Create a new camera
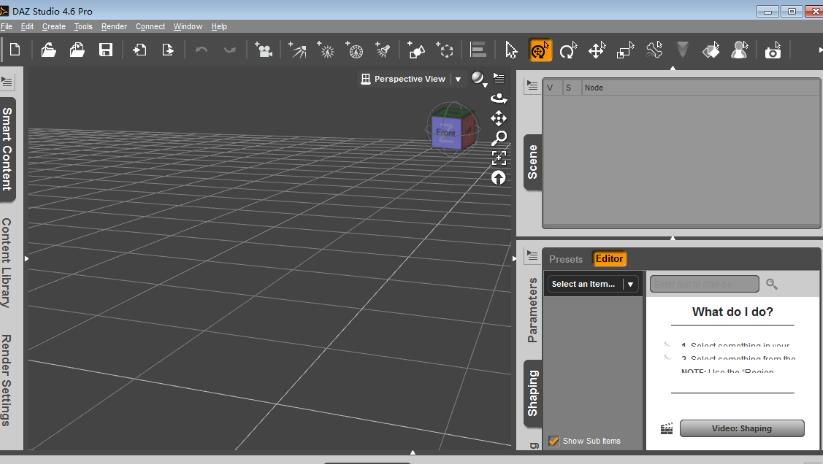823x464 pixels. [263, 50]
